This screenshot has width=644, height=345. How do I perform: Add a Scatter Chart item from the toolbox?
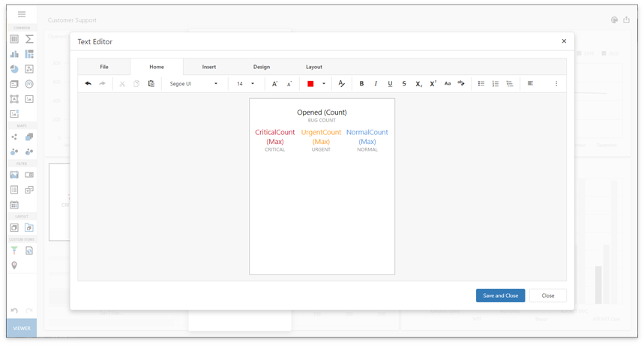[29, 69]
